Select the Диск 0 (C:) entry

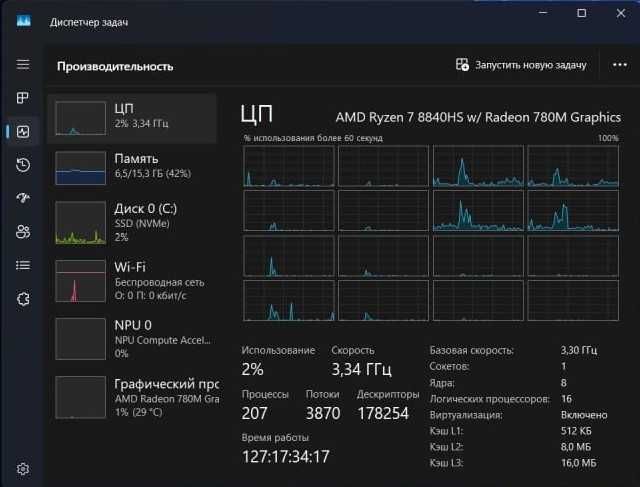(x=132, y=223)
